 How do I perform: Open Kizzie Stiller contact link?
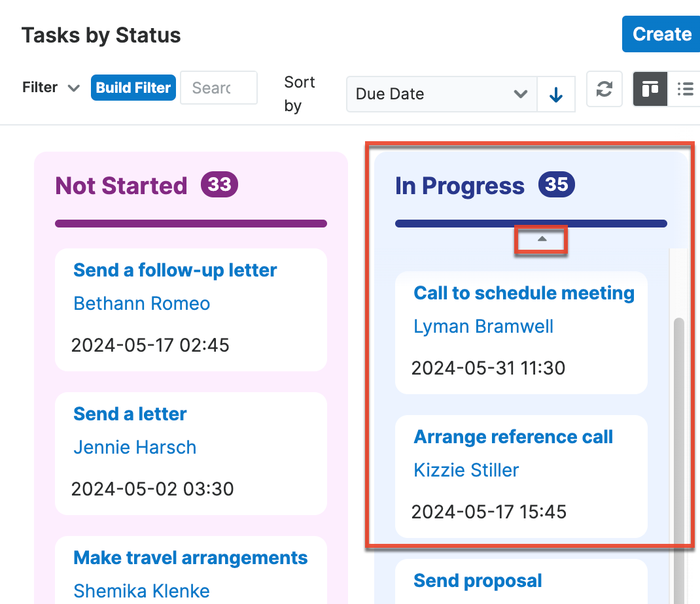click(466, 470)
